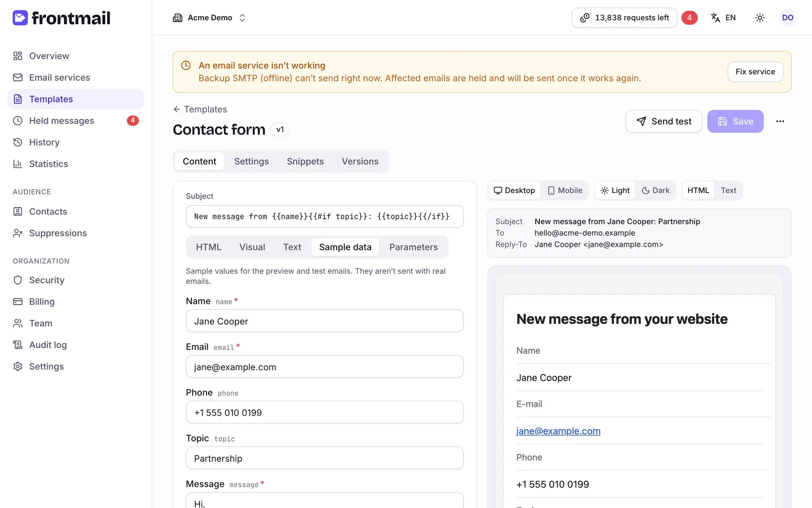Show the Text preview version

pyautogui.click(x=728, y=190)
